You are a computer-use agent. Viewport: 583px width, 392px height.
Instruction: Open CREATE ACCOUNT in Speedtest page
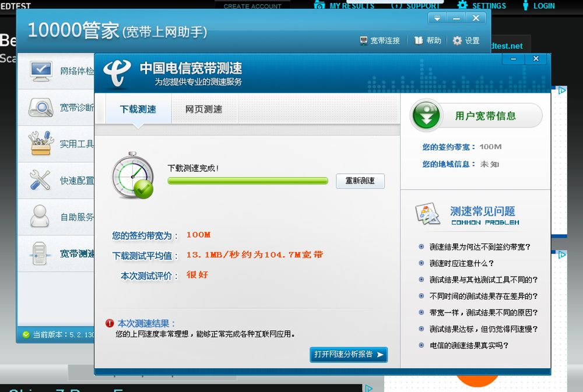[252, 6]
